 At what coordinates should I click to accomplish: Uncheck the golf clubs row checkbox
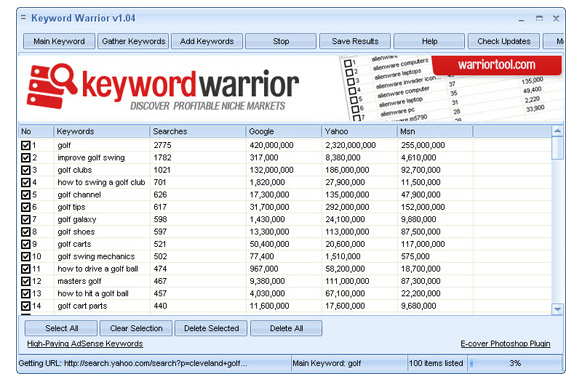(26, 170)
